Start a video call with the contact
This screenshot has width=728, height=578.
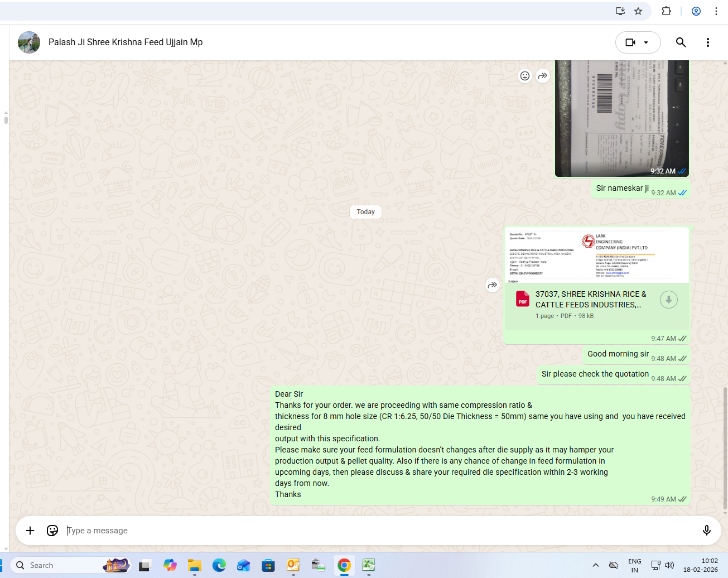(x=630, y=42)
